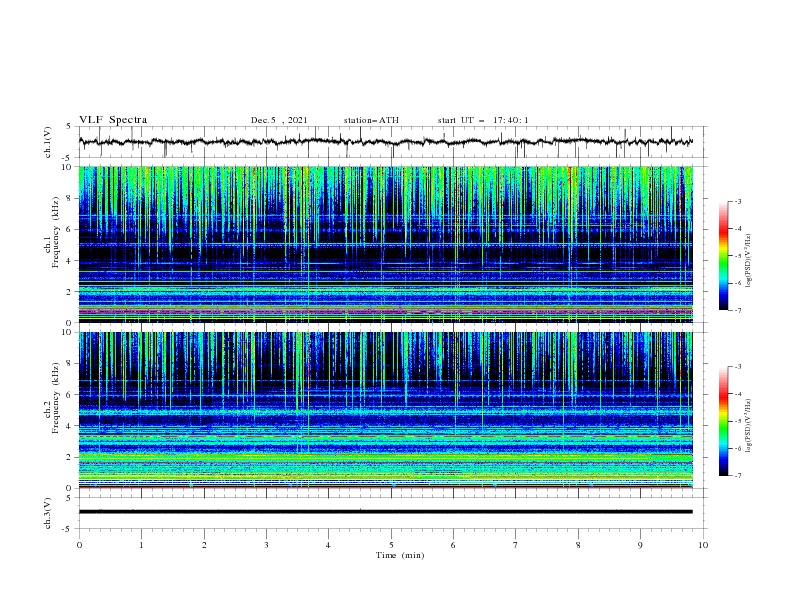This screenshot has width=792, height=612.
Task: Select upper colorbar "log(PSD)(V²/Hz)" label
Action: [748, 261]
